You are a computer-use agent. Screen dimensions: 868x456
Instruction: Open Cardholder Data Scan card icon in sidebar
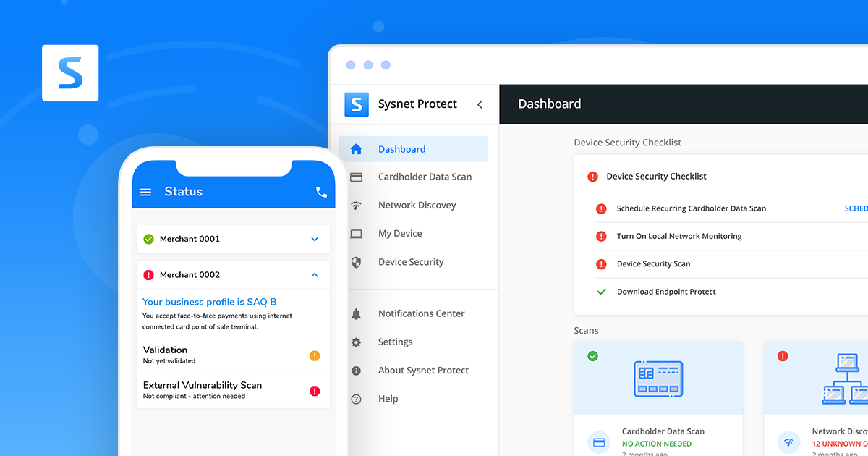(356, 176)
